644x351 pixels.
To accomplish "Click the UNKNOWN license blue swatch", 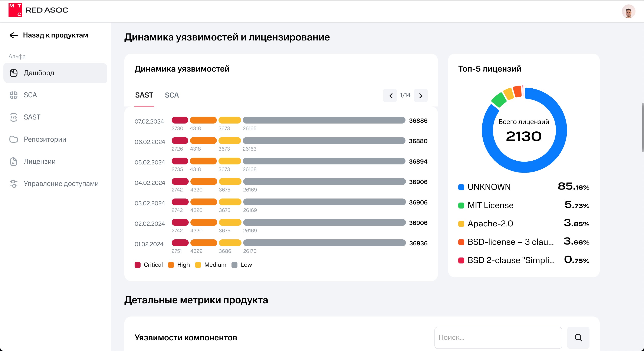I will (x=461, y=187).
